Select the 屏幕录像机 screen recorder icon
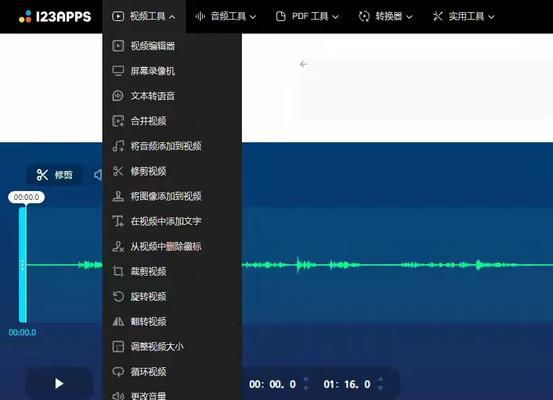 [118, 71]
